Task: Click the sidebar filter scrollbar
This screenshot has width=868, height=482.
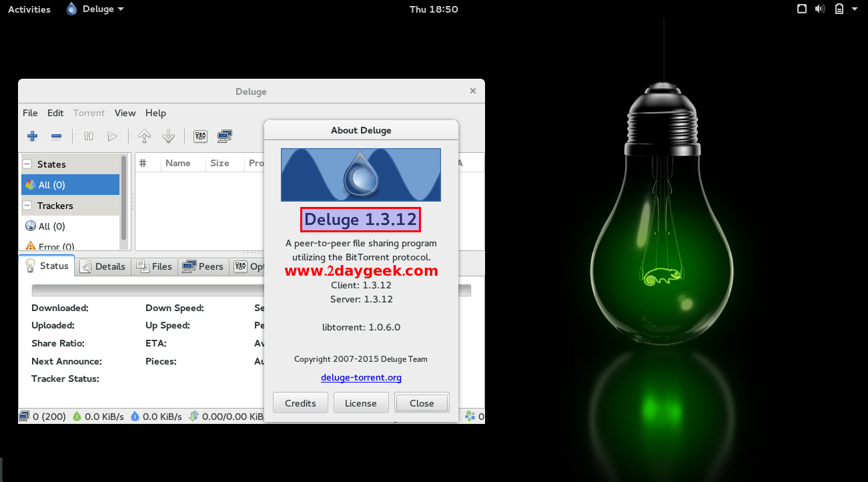Action: [123, 198]
